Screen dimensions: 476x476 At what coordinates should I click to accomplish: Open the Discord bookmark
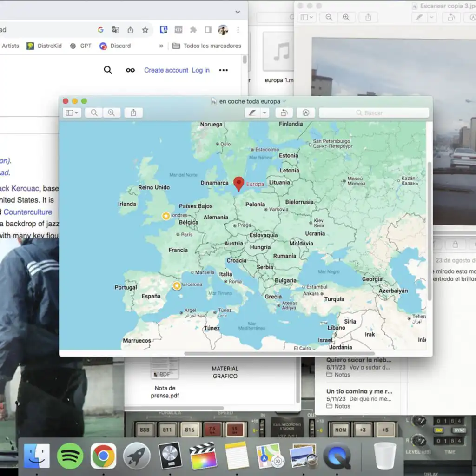(x=115, y=46)
